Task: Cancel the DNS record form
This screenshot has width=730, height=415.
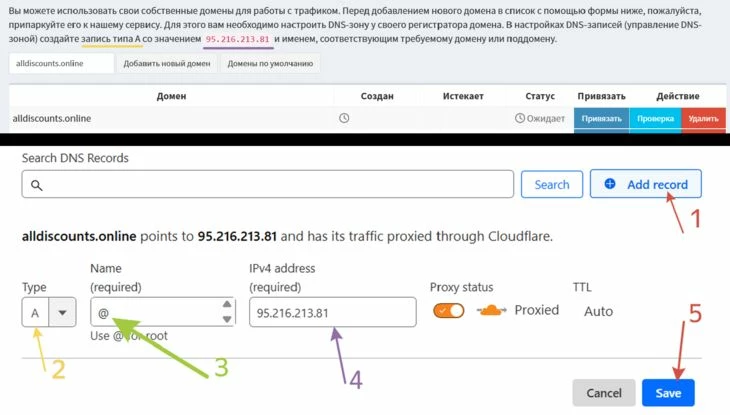Action: 604,393
